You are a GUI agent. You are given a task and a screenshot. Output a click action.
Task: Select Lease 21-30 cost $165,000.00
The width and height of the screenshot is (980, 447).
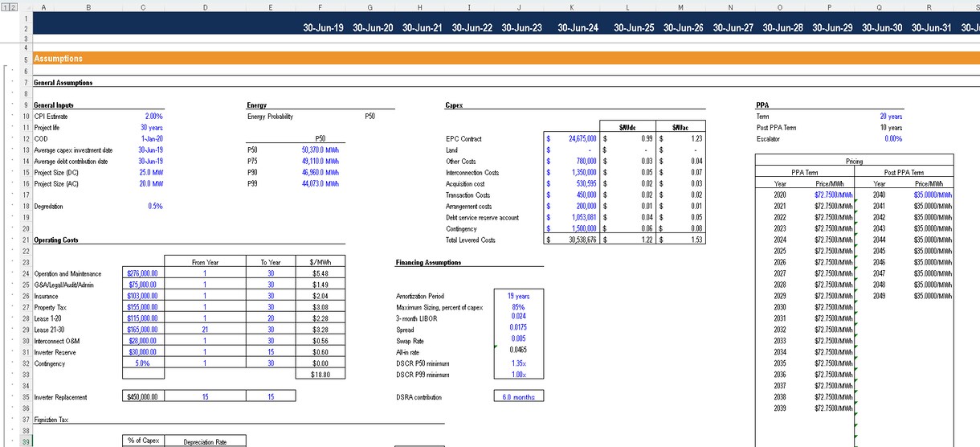(x=143, y=330)
